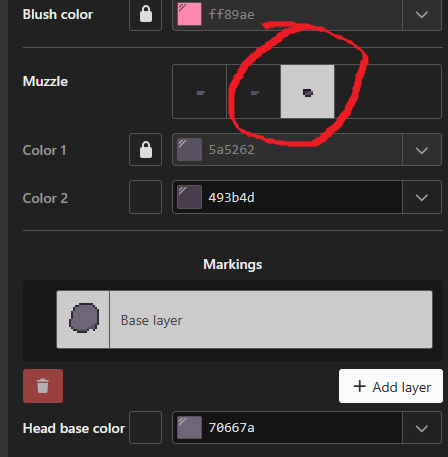448x457 pixels.
Task: Toggle the Head base color lock checkbox
Action: [x=146, y=428]
